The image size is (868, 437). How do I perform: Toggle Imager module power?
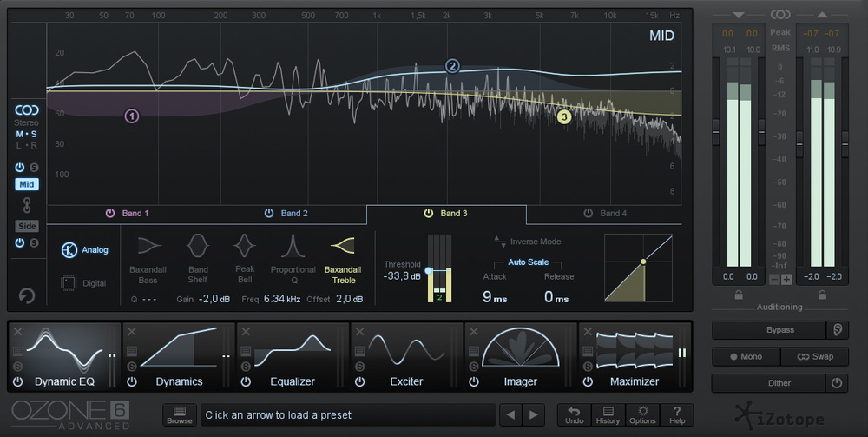474,381
